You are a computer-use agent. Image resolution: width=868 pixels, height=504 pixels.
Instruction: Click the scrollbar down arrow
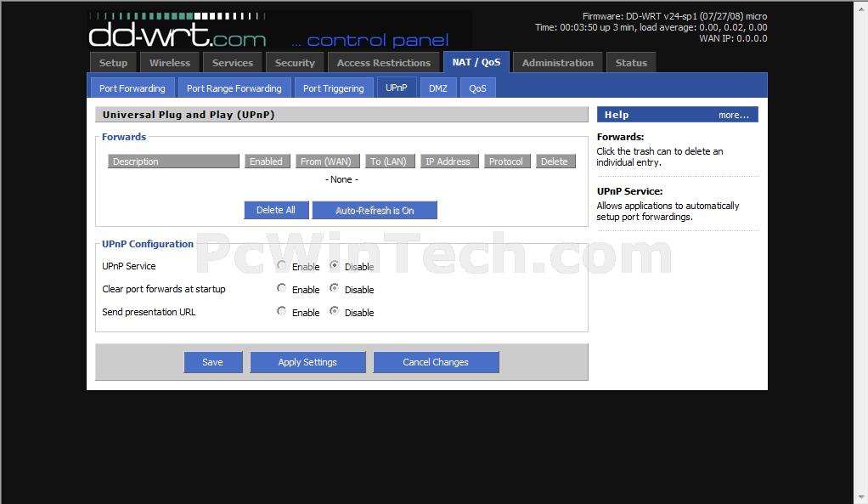coord(861,497)
